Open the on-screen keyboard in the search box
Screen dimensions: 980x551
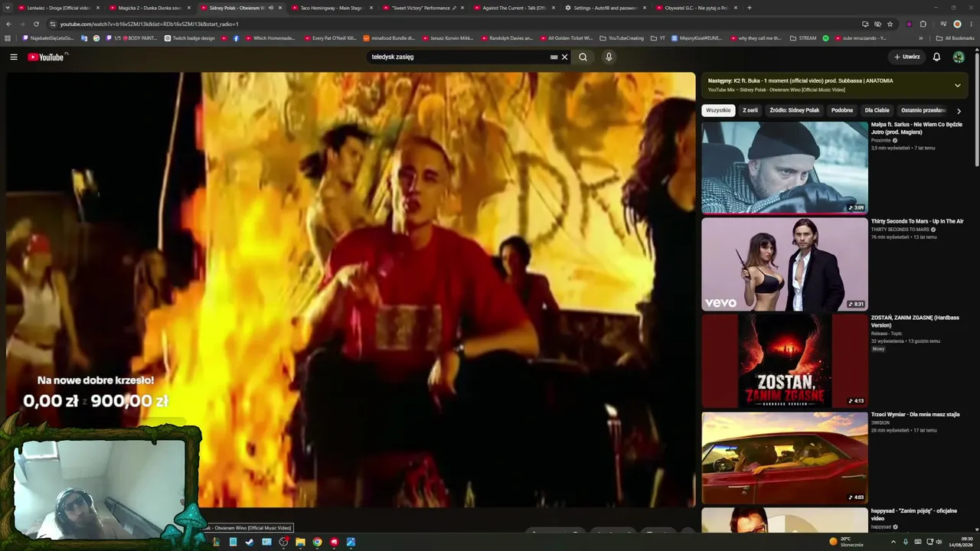554,57
